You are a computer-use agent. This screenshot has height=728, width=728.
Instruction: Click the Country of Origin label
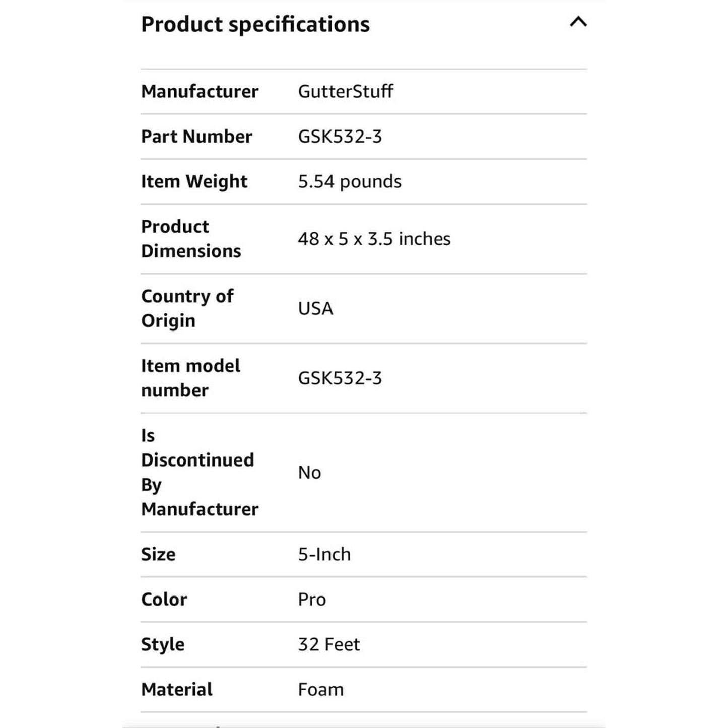point(187,308)
